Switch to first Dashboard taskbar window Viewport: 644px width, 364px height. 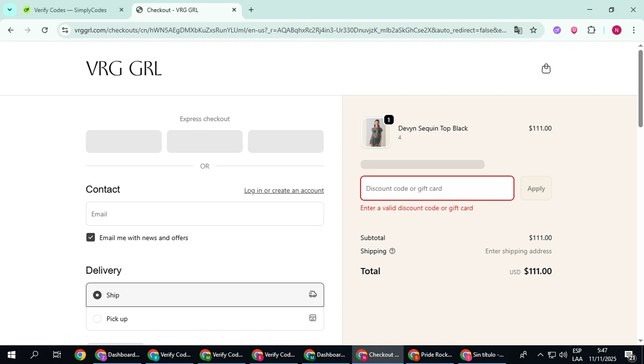[117, 355]
